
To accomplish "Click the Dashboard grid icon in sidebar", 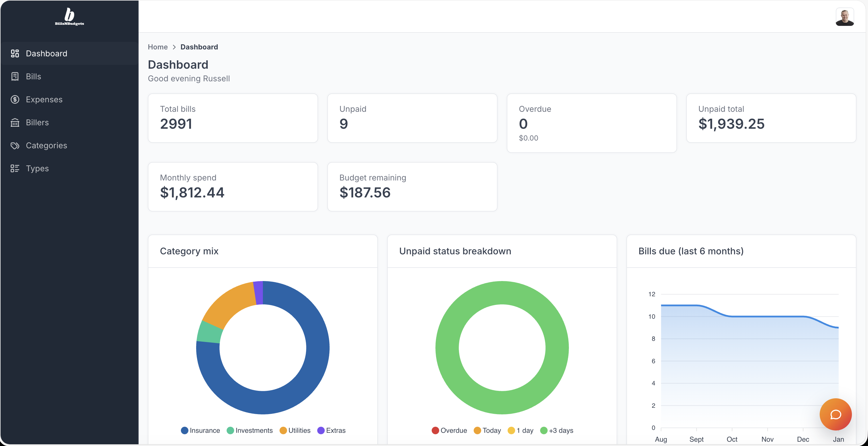I will coord(15,53).
